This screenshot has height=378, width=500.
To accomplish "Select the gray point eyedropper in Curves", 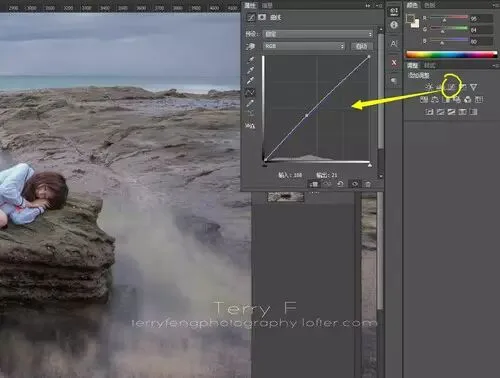I will click(250, 70).
